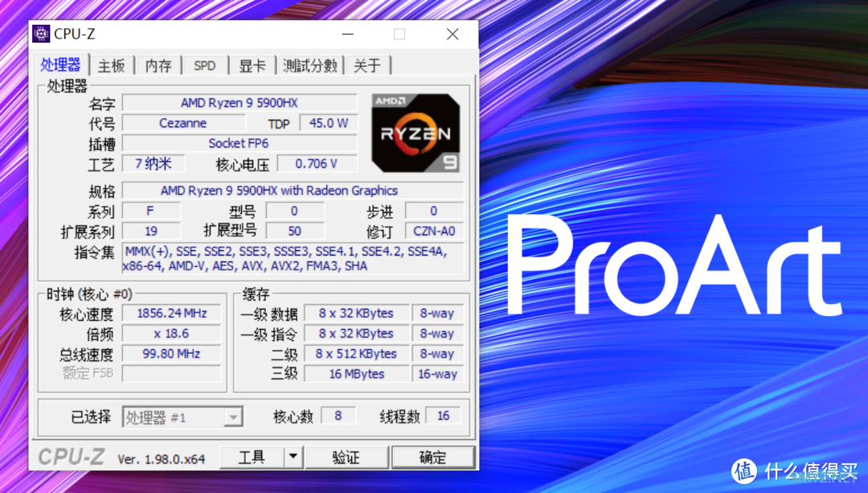Click the 三级 associativity 16-way
The image size is (868, 493).
(x=437, y=374)
